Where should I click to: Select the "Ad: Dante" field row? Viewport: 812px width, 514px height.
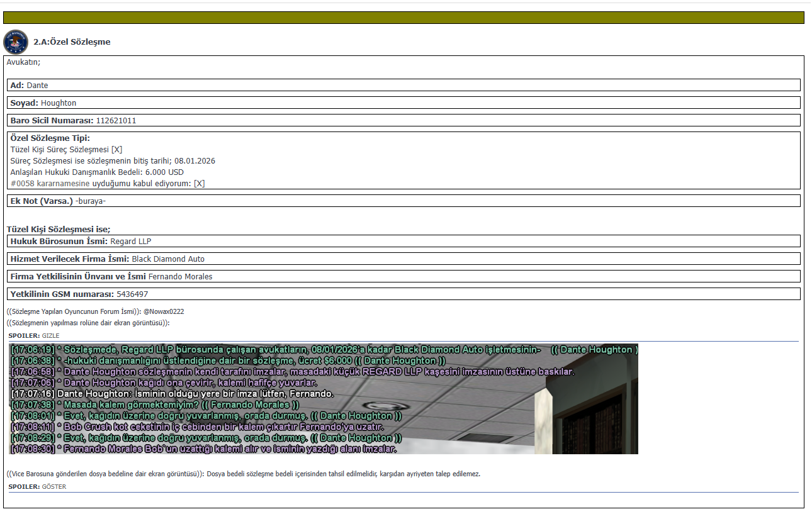pyautogui.click(x=403, y=85)
